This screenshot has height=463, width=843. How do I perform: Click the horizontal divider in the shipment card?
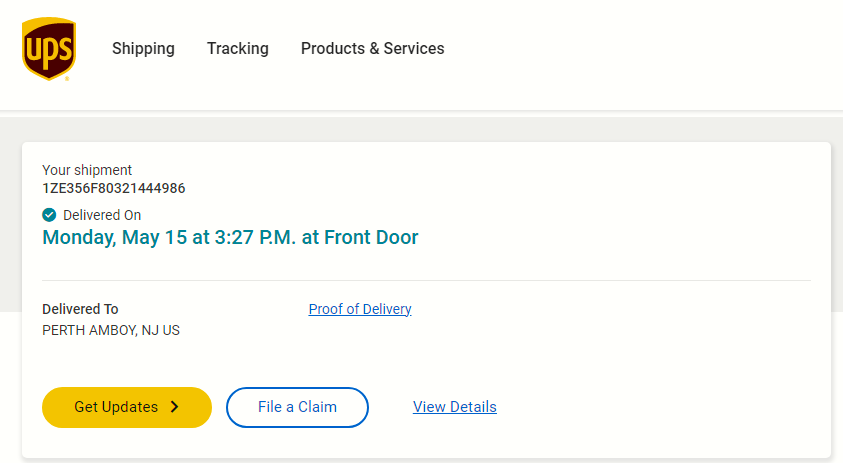coord(426,280)
